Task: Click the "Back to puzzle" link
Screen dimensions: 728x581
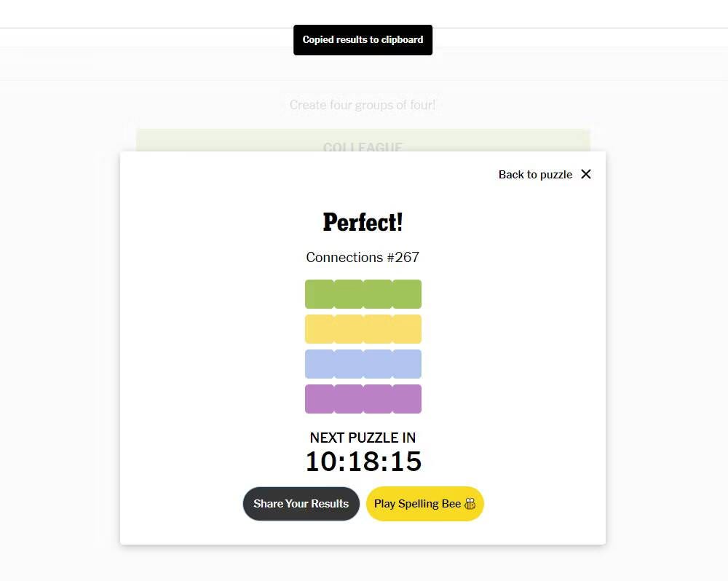Action: [x=535, y=175]
